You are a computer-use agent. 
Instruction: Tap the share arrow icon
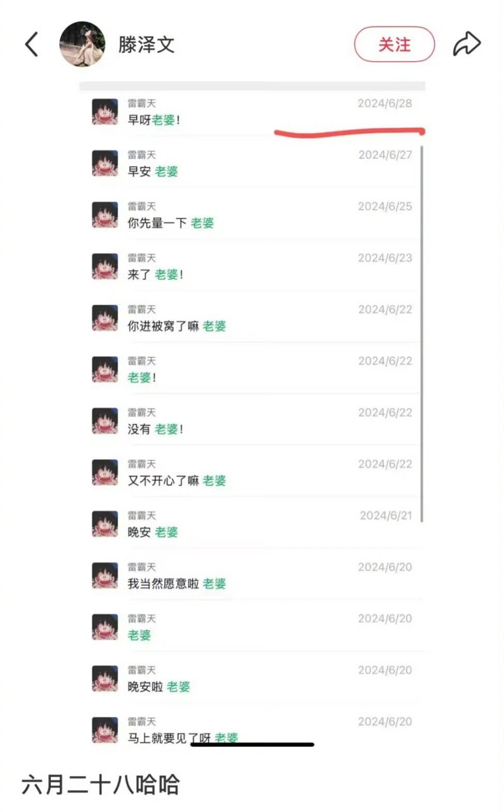coord(467,44)
